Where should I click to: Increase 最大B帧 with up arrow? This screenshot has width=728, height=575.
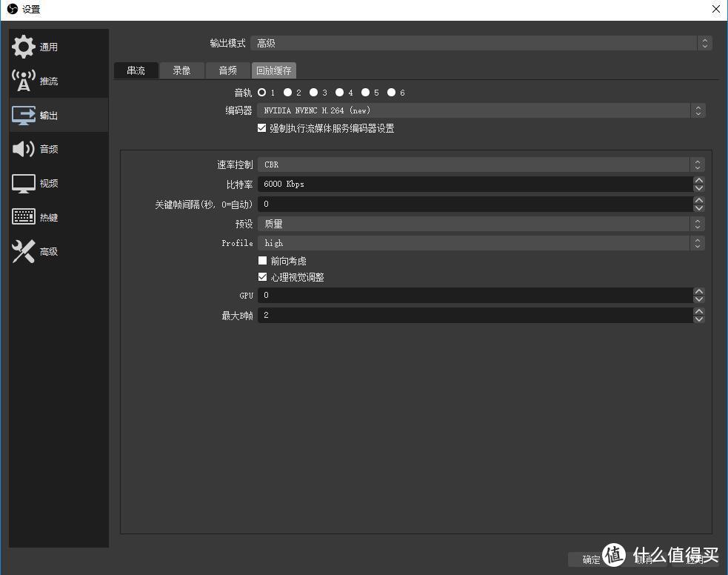point(699,311)
